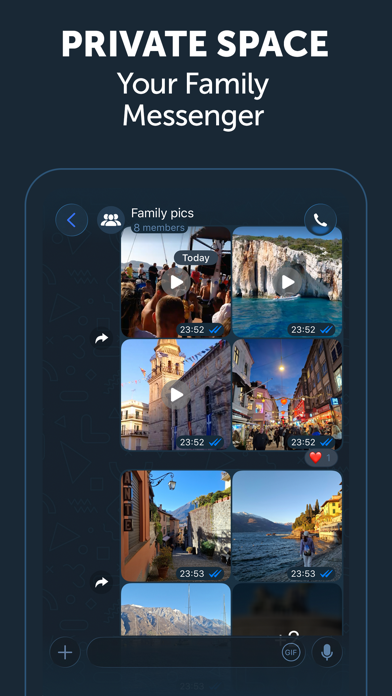View the 8 members list
Viewport: 392px width, 696px height.
(x=159, y=228)
